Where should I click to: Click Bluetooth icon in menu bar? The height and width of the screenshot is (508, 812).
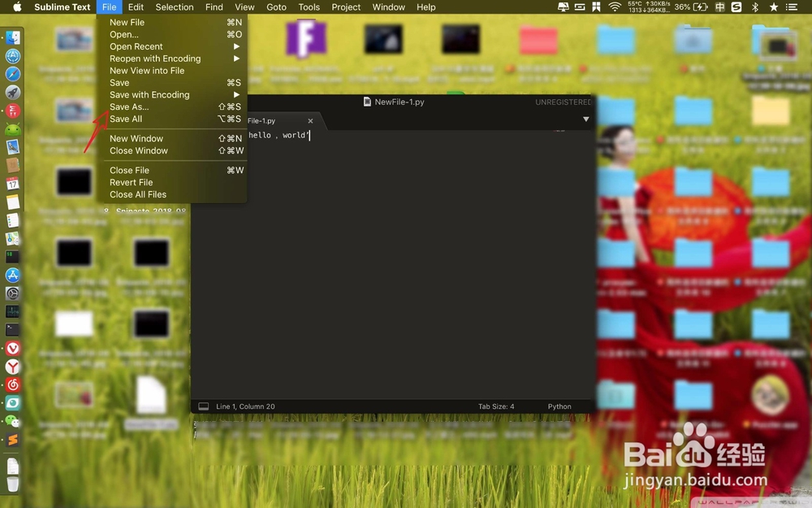coord(755,7)
